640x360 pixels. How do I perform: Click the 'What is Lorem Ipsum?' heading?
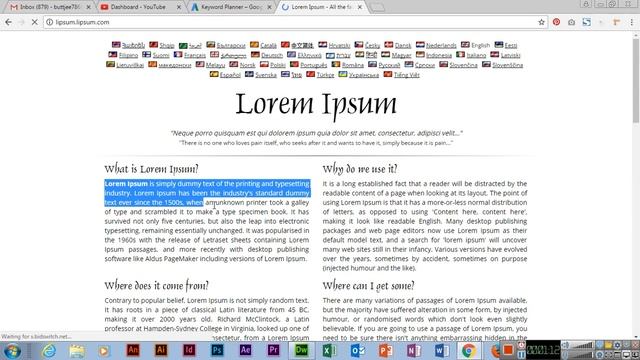point(151,169)
